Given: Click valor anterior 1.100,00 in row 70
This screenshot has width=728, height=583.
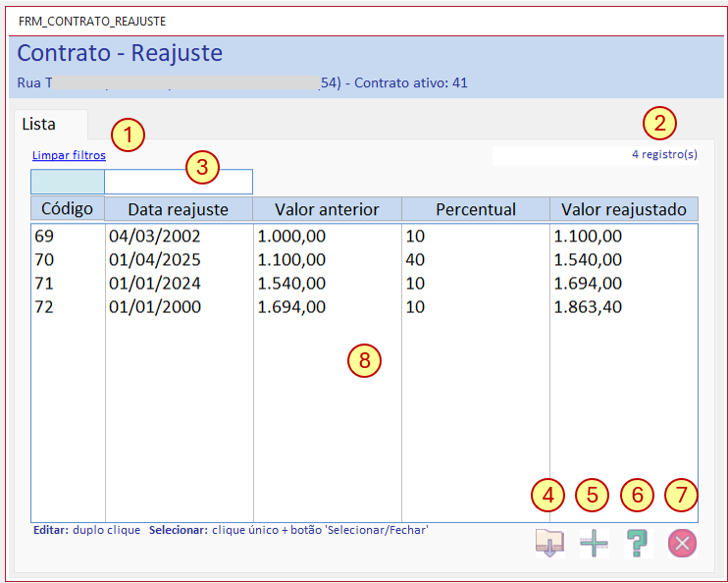Looking at the screenshot, I should click(x=291, y=260).
